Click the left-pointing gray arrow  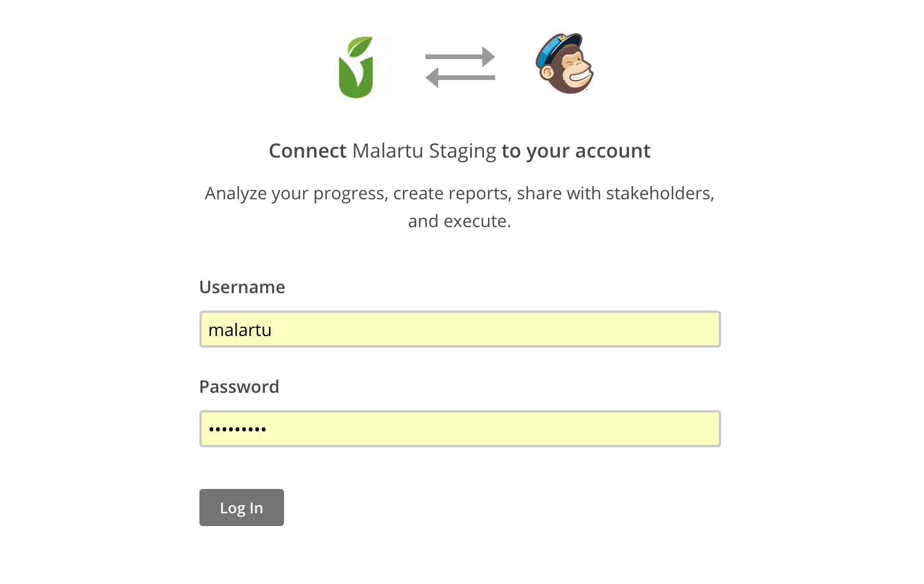click(460, 77)
